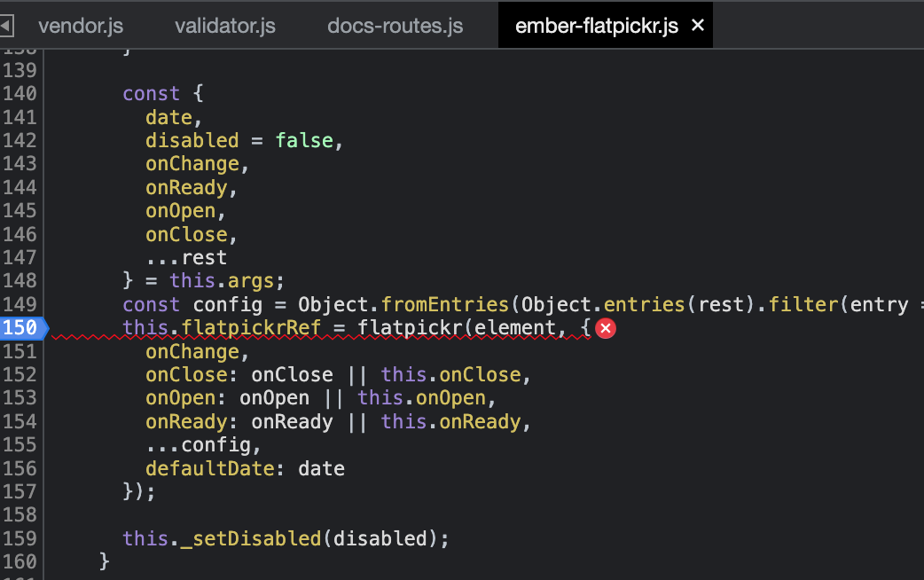Select the ember-flatpickr.js tab
924x580 pixels.
tap(597, 26)
